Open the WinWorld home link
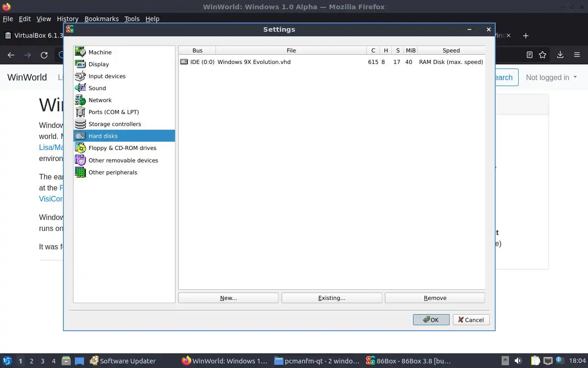Screen dimensions: 588x368 27,77
